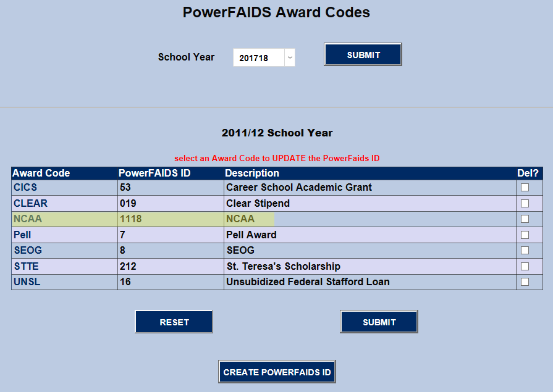Viewport: 553px width, 392px height.
Task: Click the CREATE POWERFAIDS ID button
Action: tap(276, 372)
